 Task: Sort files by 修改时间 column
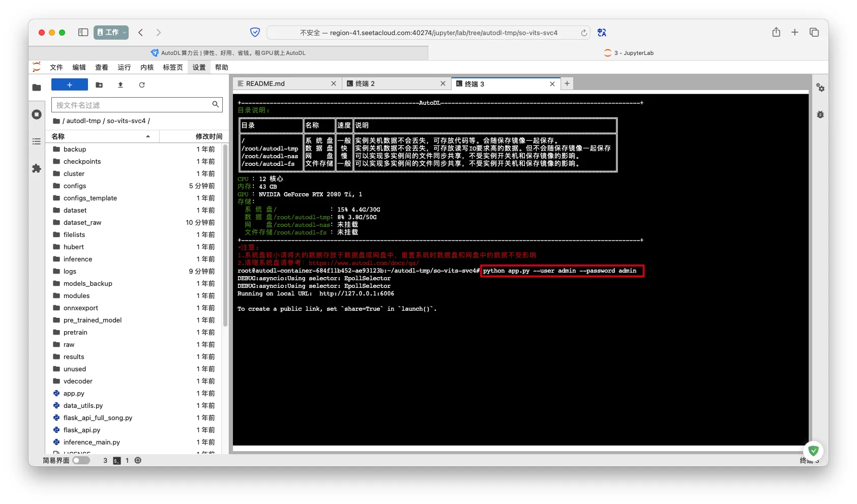pyautogui.click(x=209, y=136)
